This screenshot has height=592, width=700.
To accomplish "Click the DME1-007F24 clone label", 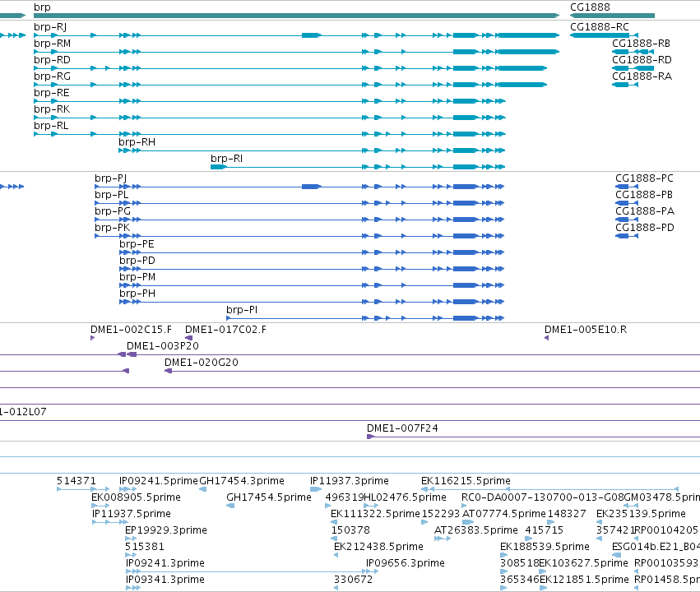I will 402,428.
